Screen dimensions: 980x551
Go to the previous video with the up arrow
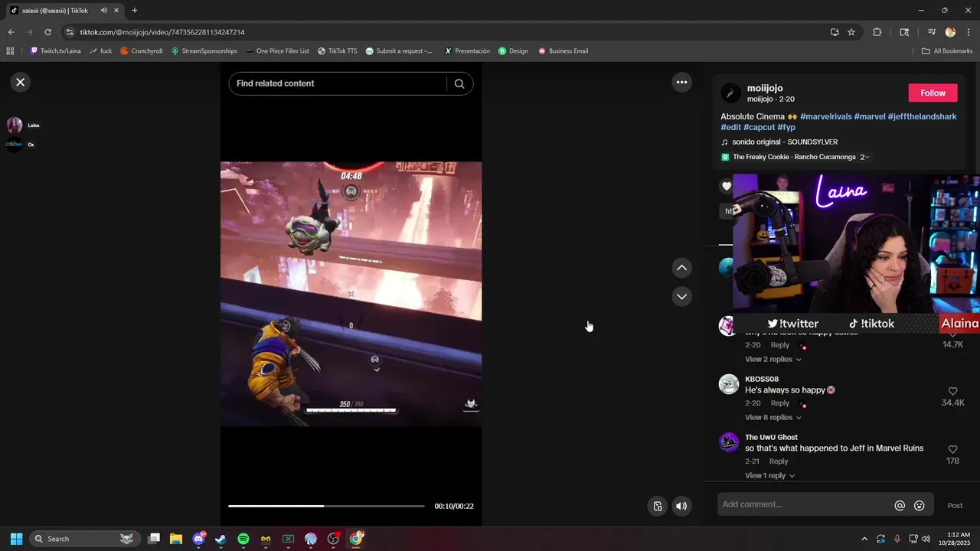(681, 268)
